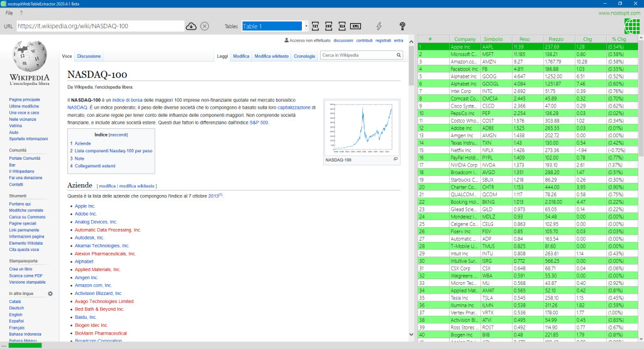Open the 'Akamai Technologies, Inc.' link
644x349 pixels.
(x=102, y=245)
